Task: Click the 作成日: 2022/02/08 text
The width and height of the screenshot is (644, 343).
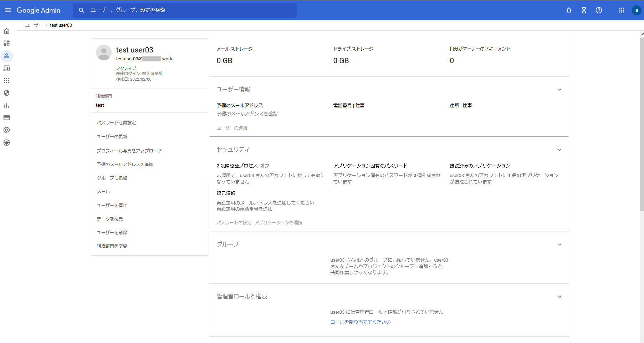Action: click(134, 80)
